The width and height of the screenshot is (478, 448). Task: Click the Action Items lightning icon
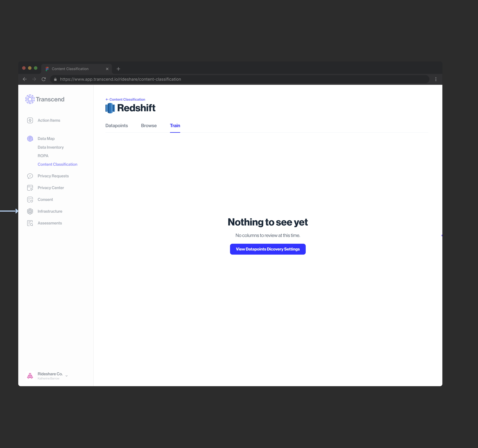30,120
